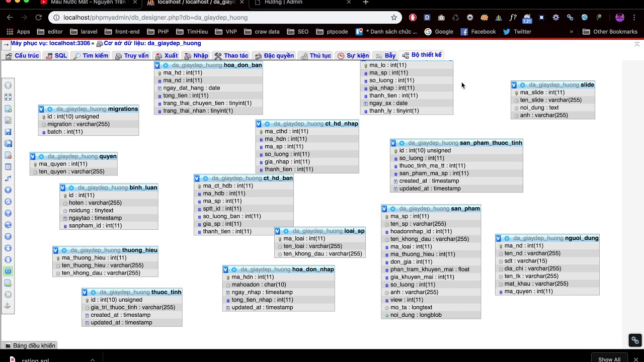Click the Reload icon in designer sidebar
Image resolution: width=644 pixels, height=362 pixels.
(8, 202)
